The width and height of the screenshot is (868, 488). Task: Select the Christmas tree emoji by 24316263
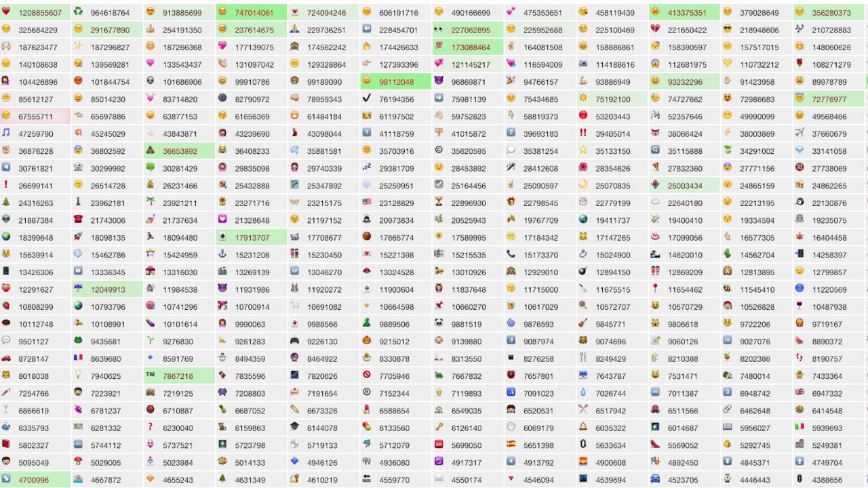(x=6, y=202)
